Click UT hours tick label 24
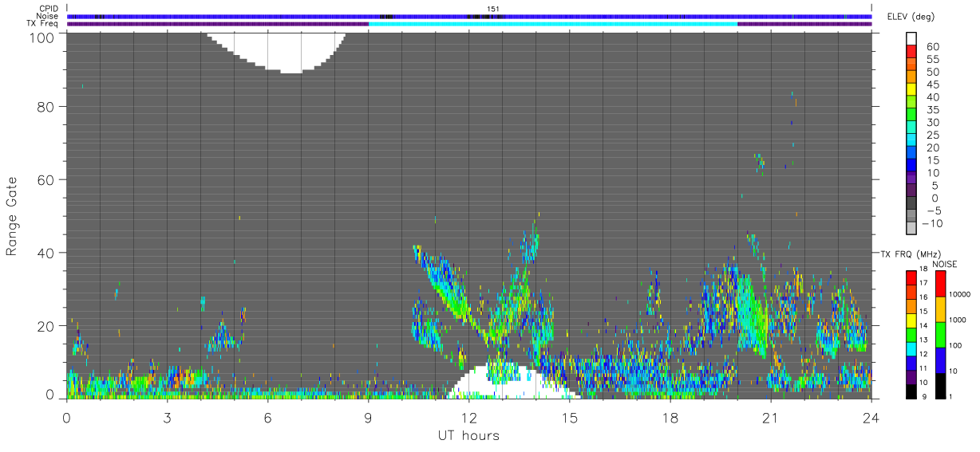980x452 pixels. tap(871, 418)
